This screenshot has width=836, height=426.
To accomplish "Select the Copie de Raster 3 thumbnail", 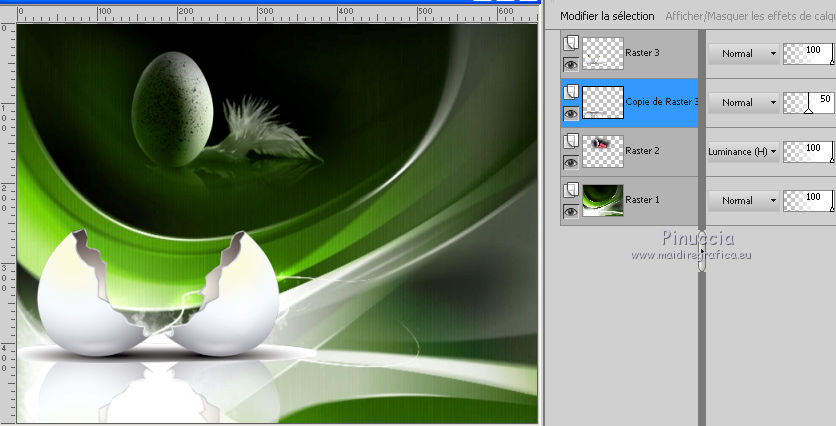I will click(x=603, y=102).
